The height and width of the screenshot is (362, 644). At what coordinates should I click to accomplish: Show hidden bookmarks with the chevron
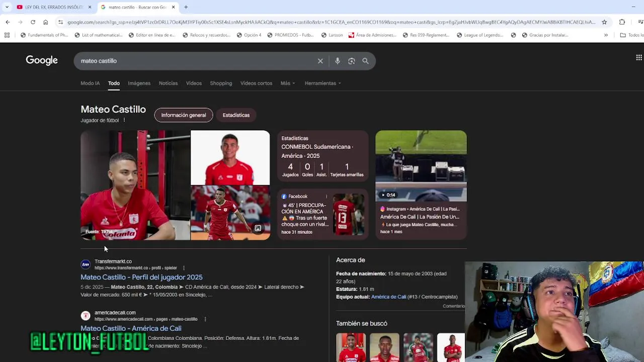606,35
